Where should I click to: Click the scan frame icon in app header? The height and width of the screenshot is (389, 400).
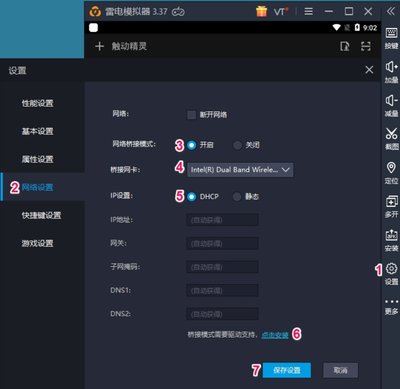coord(366,46)
